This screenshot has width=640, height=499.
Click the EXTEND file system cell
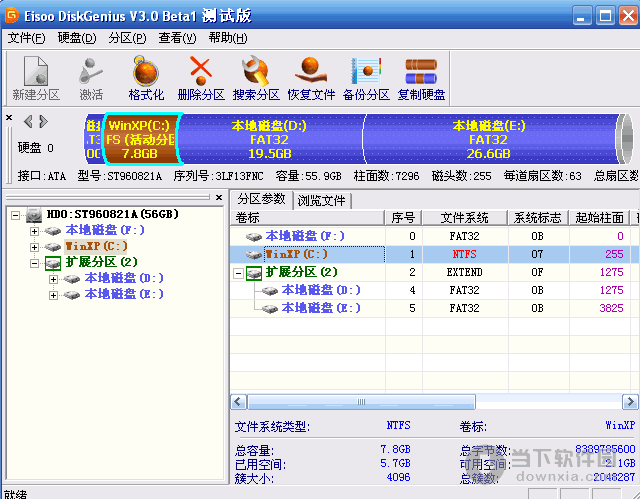click(x=464, y=273)
